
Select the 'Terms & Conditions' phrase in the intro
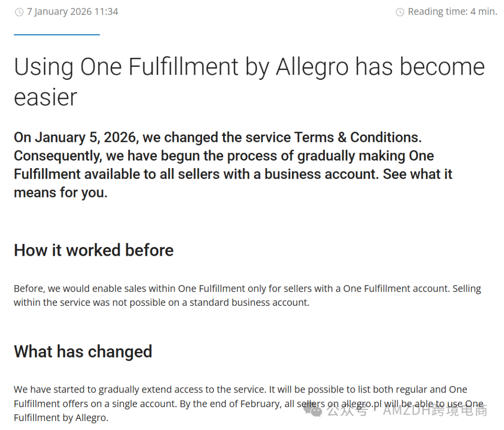(357, 137)
